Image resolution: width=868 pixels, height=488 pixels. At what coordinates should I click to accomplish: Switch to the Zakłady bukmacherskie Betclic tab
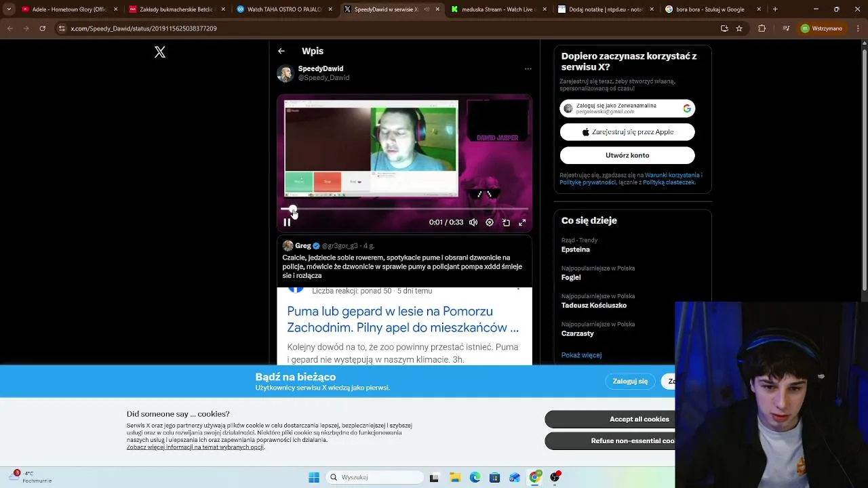tap(176, 9)
